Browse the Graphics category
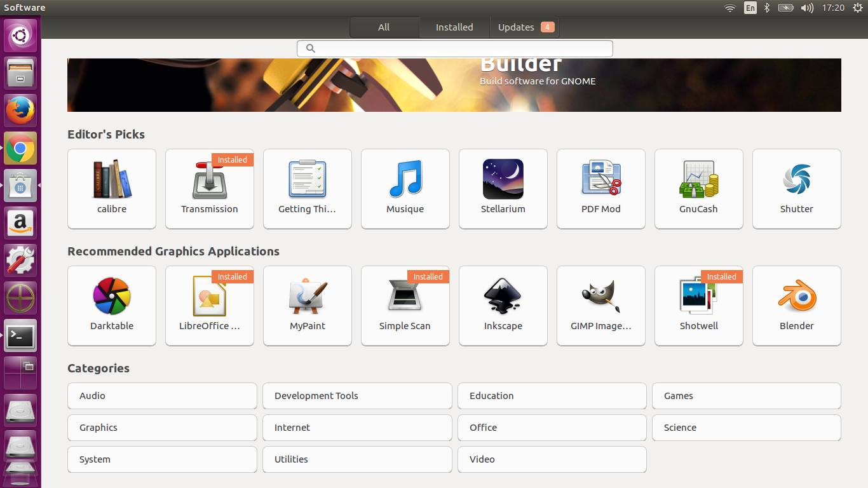The height and width of the screenshot is (488, 868). 162,428
